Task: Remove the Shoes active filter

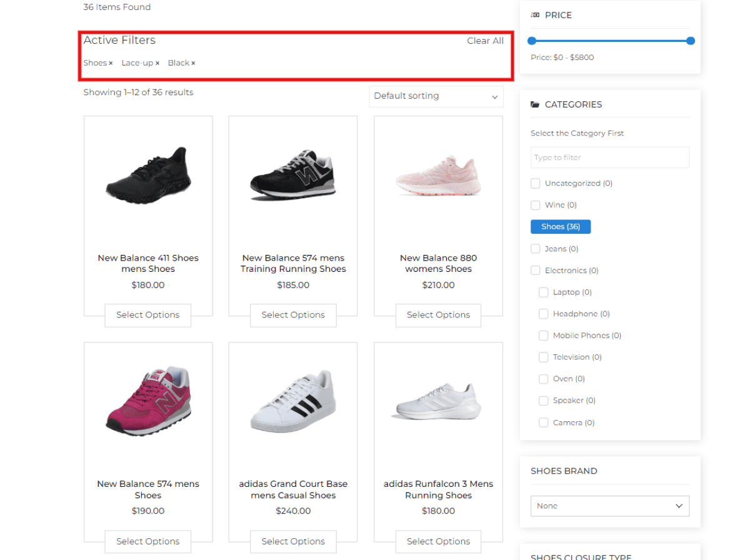Action: click(111, 63)
